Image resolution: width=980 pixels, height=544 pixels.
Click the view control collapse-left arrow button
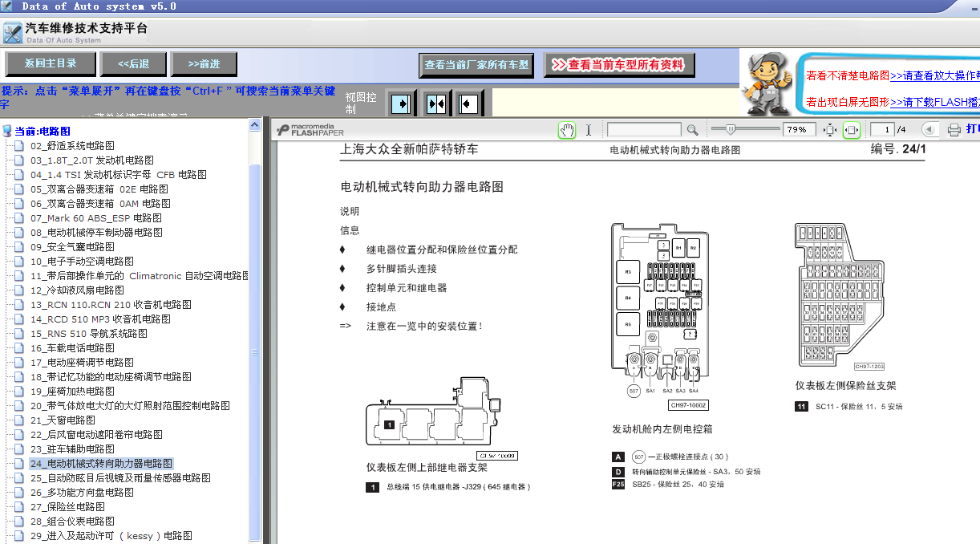468,104
